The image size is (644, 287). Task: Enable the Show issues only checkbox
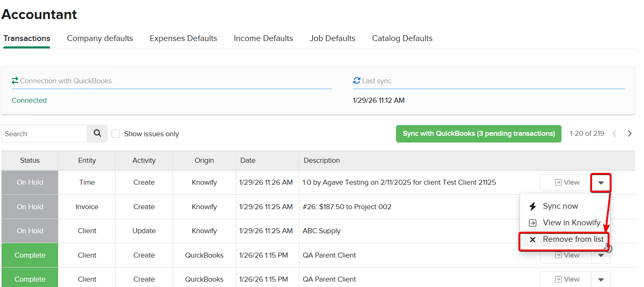116,134
